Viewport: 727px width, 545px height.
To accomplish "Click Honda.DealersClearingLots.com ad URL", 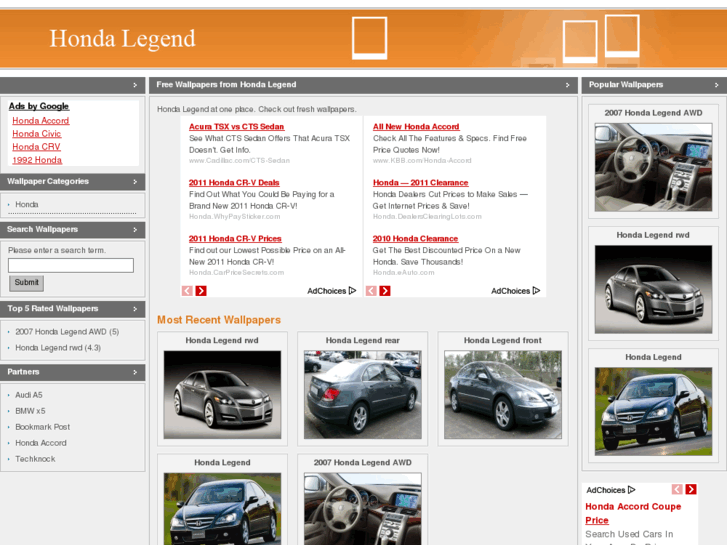I will point(427,217).
